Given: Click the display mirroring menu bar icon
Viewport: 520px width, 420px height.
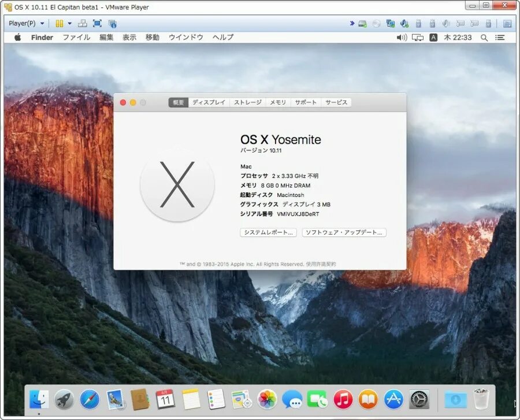Looking at the screenshot, I should [x=418, y=38].
